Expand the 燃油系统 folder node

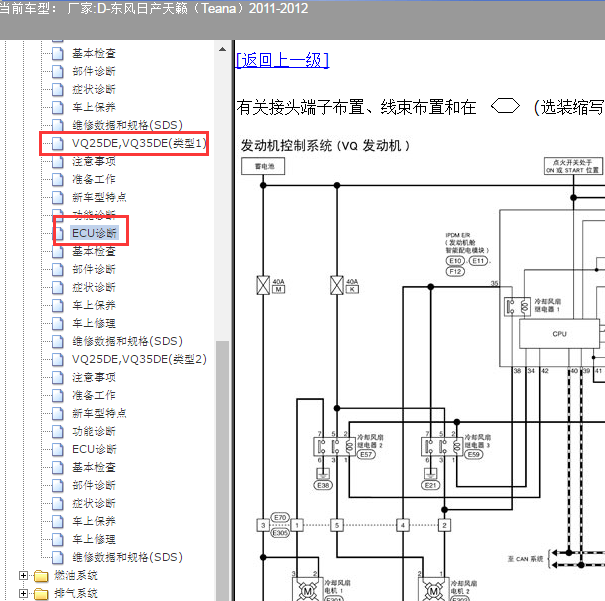(x=23, y=576)
